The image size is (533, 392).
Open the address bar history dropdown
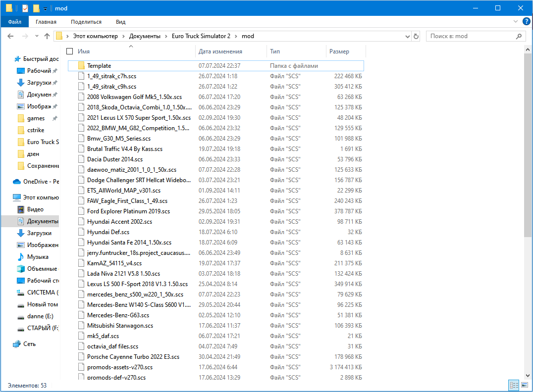pyautogui.click(x=408, y=36)
